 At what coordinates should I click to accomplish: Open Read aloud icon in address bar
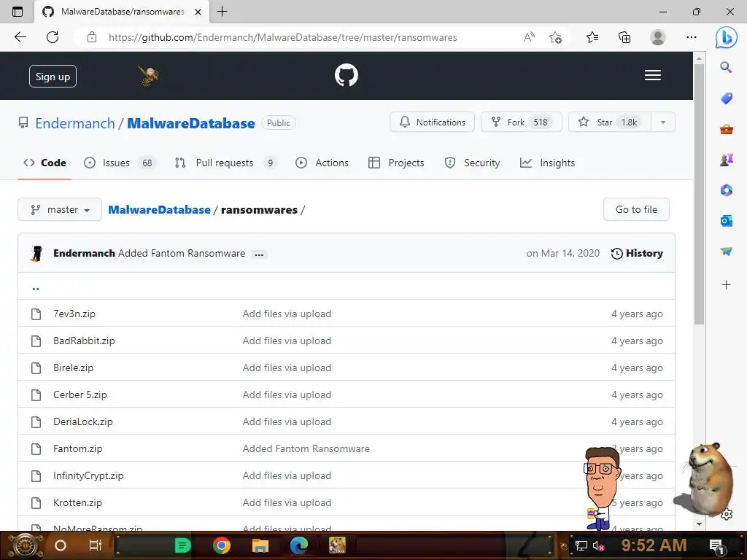[529, 37]
